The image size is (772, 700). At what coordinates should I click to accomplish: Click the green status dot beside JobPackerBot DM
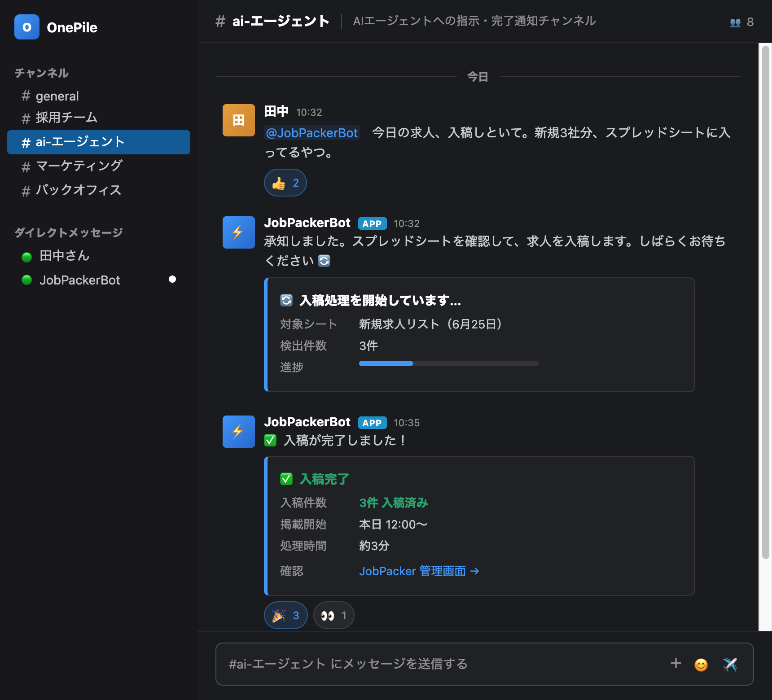pos(27,280)
